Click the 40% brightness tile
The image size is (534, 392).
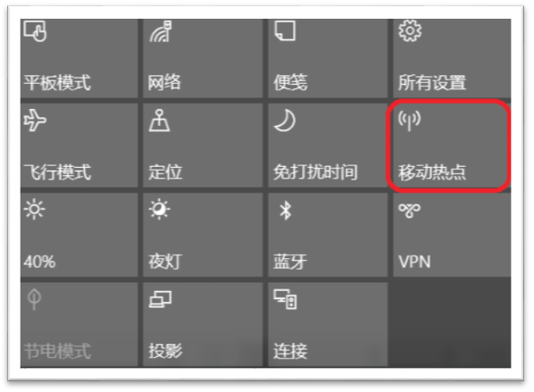pos(79,235)
